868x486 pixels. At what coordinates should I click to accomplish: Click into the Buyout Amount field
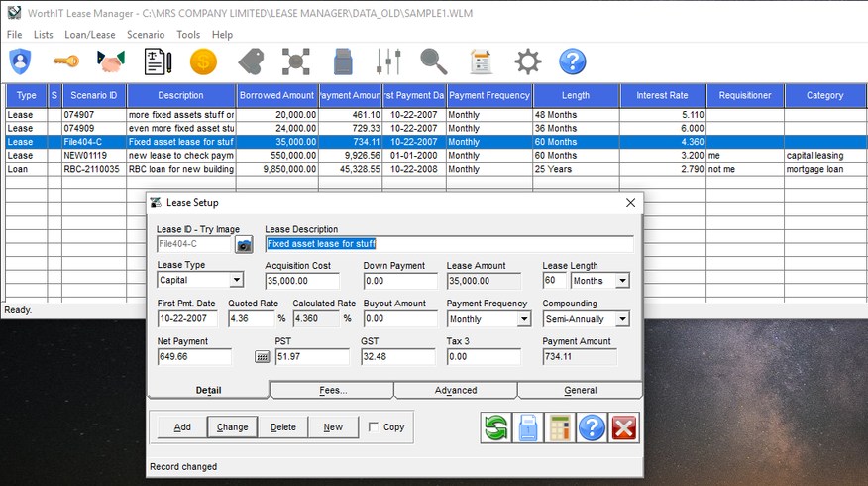coord(400,319)
